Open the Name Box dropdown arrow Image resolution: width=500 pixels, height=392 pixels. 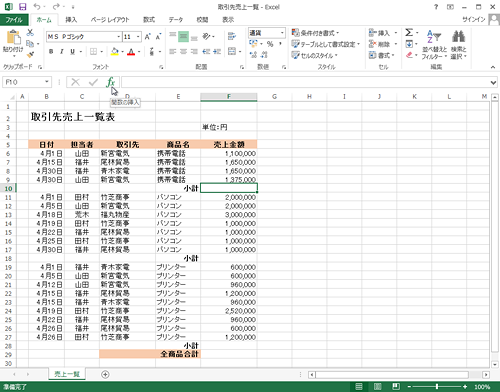(x=47, y=82)
